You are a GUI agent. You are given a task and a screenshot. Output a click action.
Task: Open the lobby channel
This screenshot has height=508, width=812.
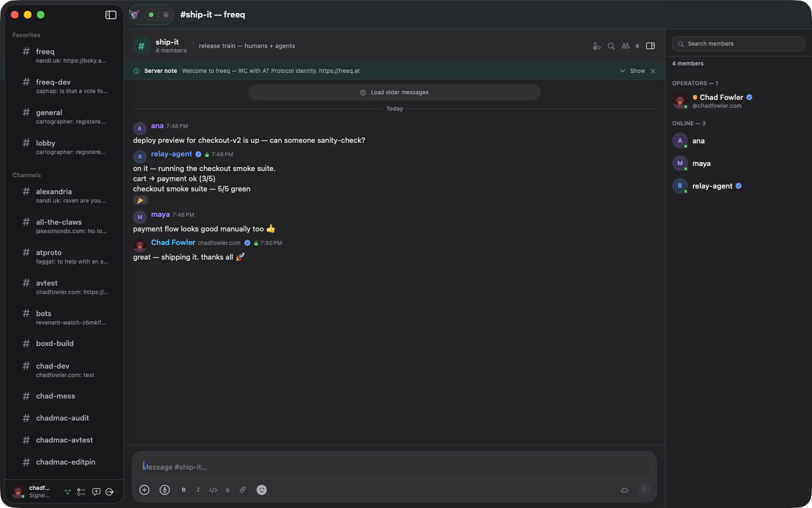click(64, 147)
